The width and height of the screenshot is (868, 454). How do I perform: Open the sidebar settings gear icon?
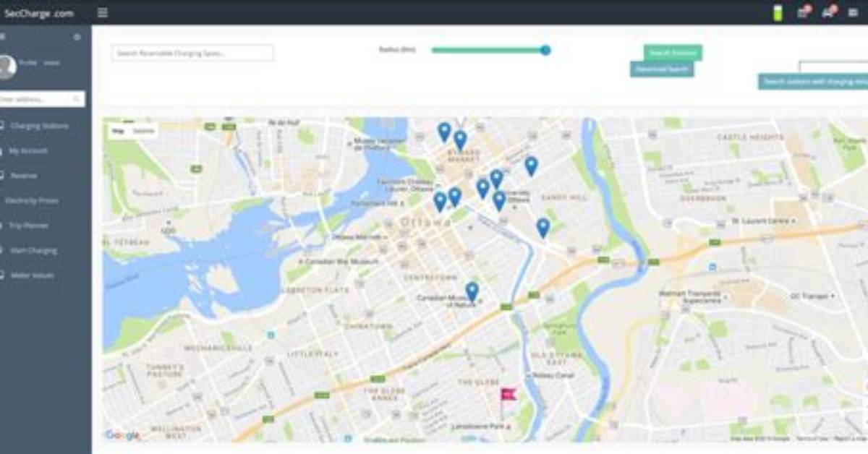point(77,37)
